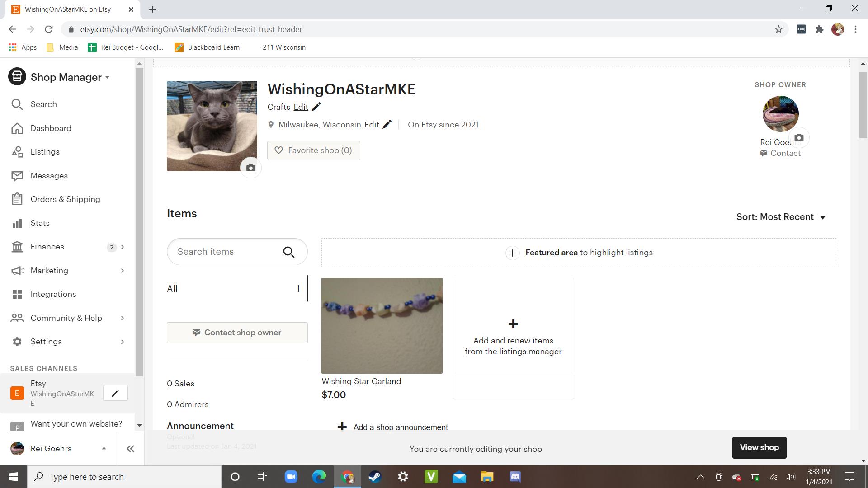Toggle Favorite shop heart button

pyautogui.click(x=313, y=150)
